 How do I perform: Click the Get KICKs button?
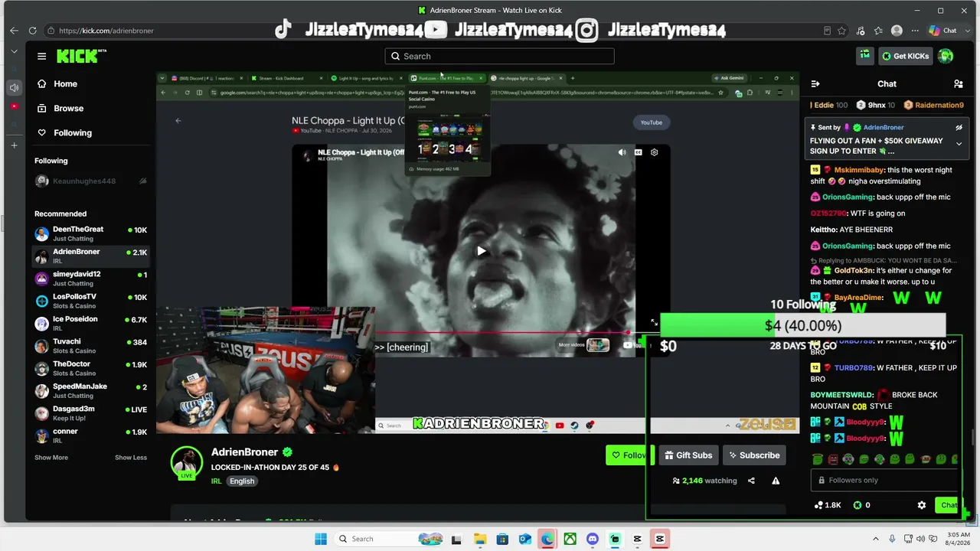906,56
